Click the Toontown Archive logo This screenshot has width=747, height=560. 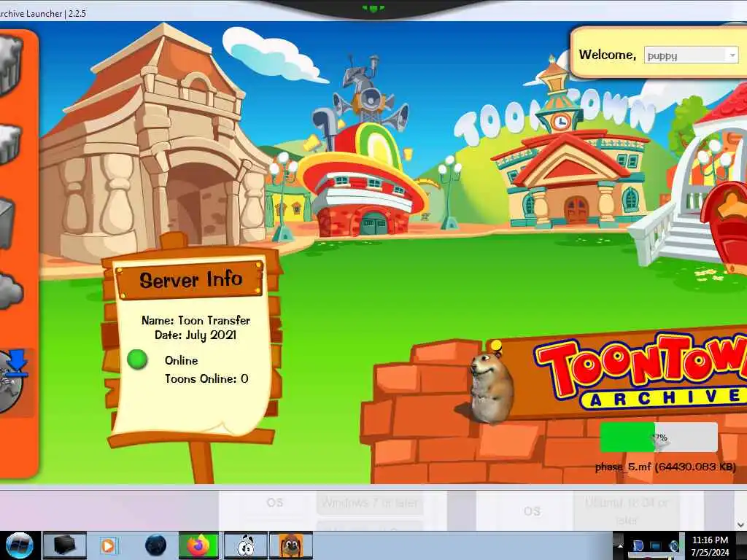[640, 371]
